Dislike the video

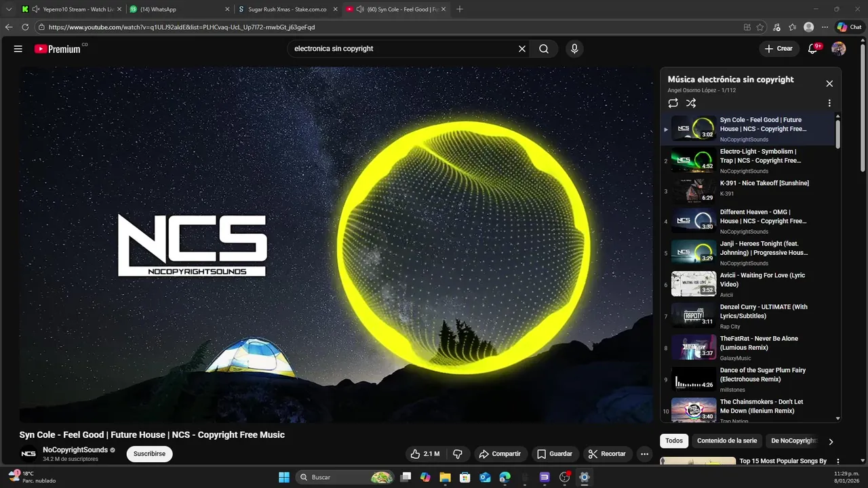pyautogui.click(x=458, y=454)
